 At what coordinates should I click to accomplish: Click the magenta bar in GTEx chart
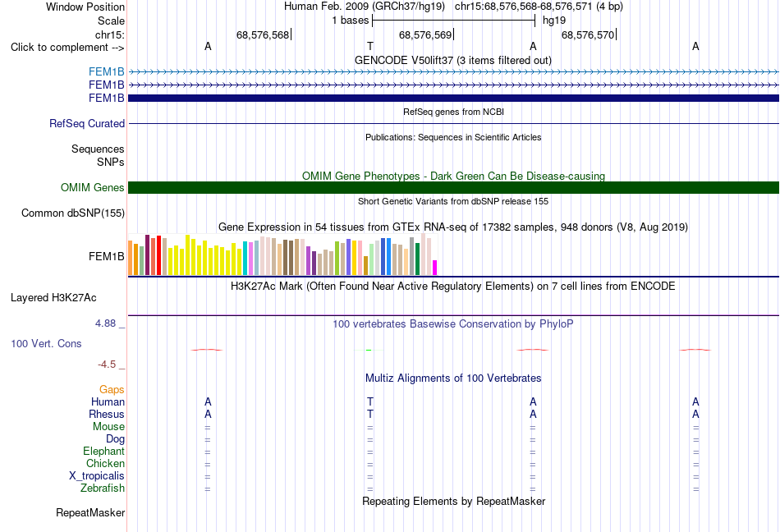(x=435, y=268)
